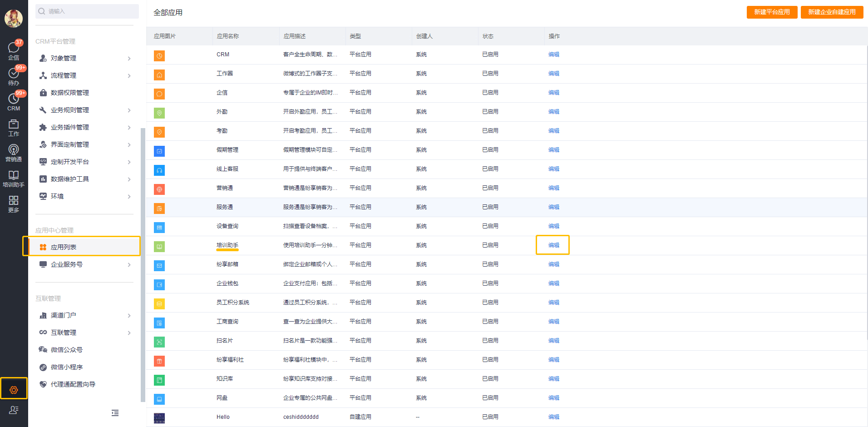868x427 pixels.
Task: Click the 自建应用 type cell
Action: [x=360, y=417]
